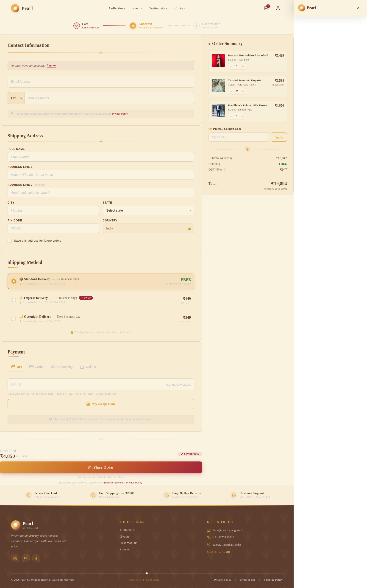Click the Pinterest icon in the footer
The height and width of the screenshot is (588, 367).
tap(26, 558)
